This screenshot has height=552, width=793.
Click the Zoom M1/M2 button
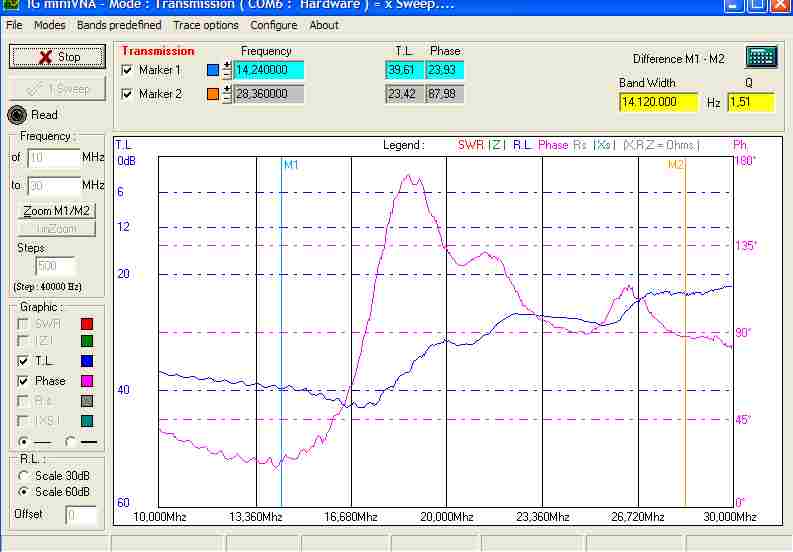coord(57,211)
